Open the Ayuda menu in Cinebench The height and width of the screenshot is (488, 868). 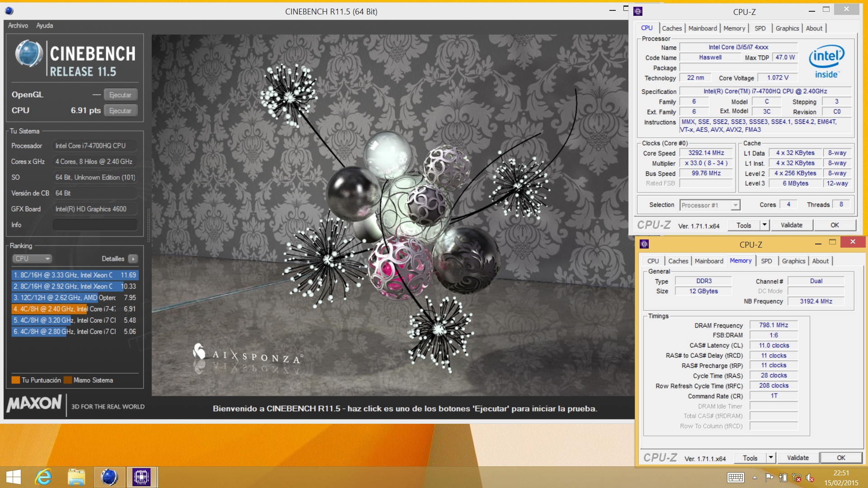pyautogui.click(x=44, y=26)
